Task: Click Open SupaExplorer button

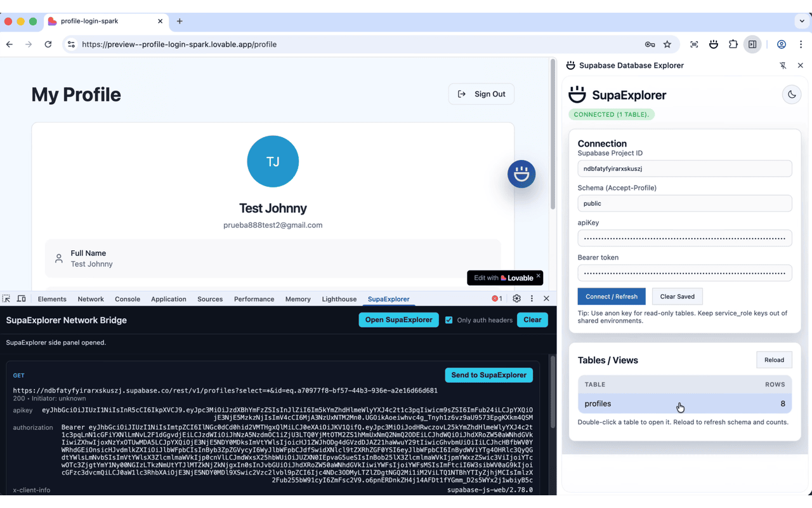Action: tap(398, 320)
